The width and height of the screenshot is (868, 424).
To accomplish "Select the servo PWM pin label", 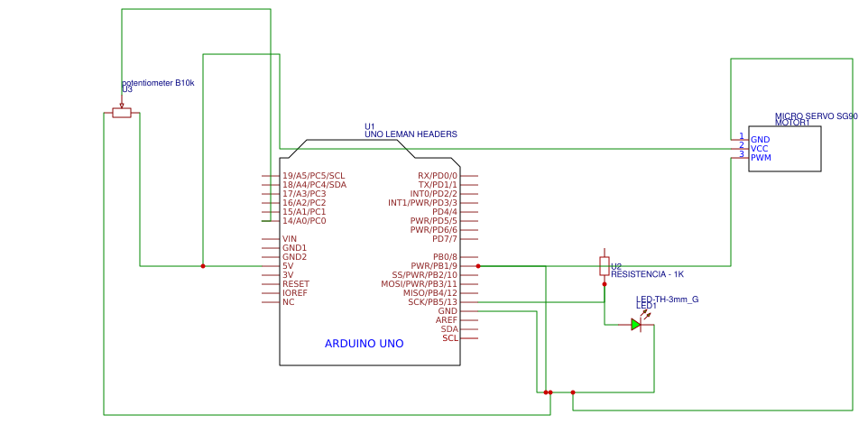I will tap(761, 158).
